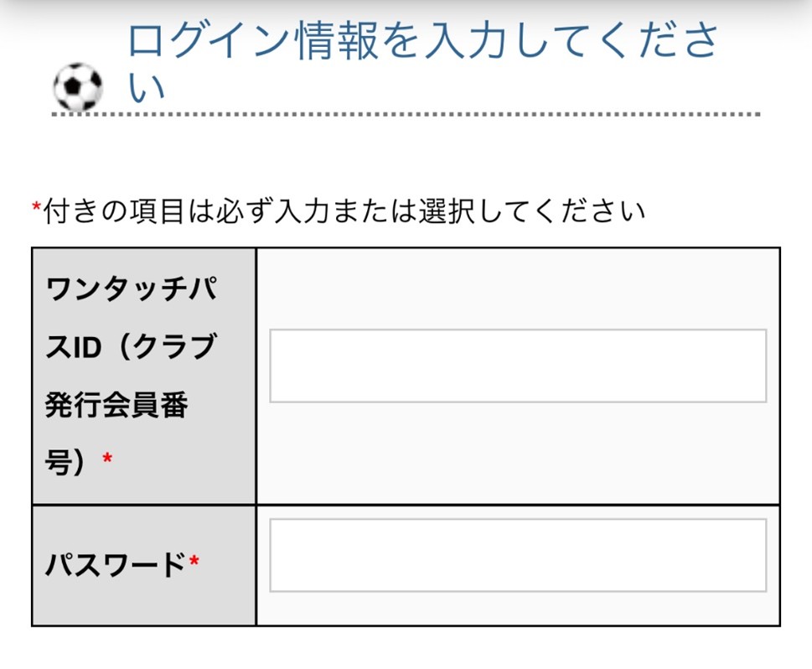Viewport: 812px width, 669px height.
Task: Click the 発行会員番 label line
Action: [x=116, y=405]
